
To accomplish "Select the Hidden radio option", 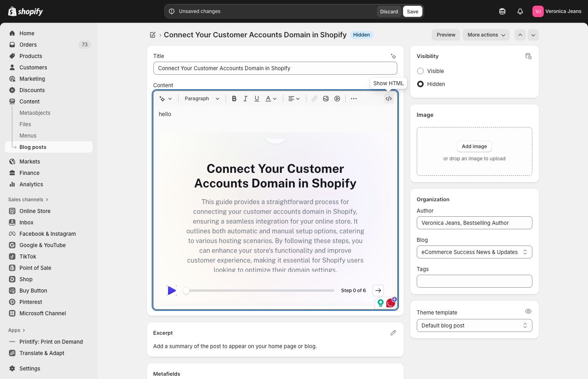I will coord(420,84).
